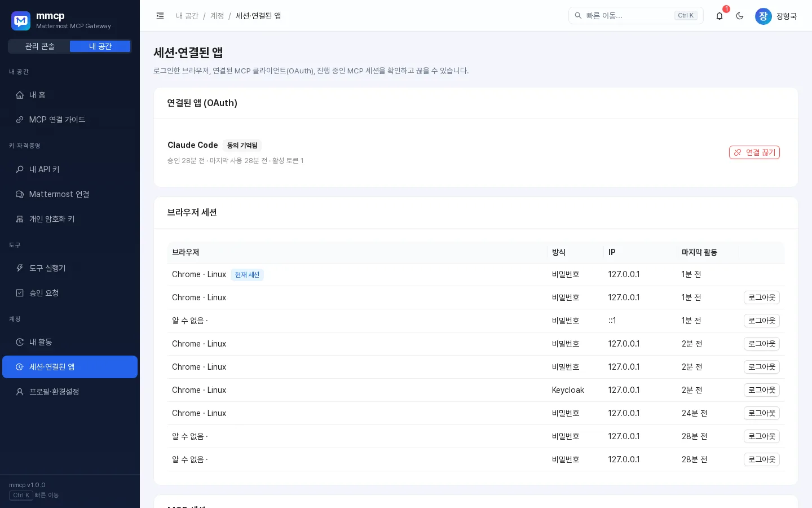Click the mmcp v1.0.0 version text

[x=27, y=485]
